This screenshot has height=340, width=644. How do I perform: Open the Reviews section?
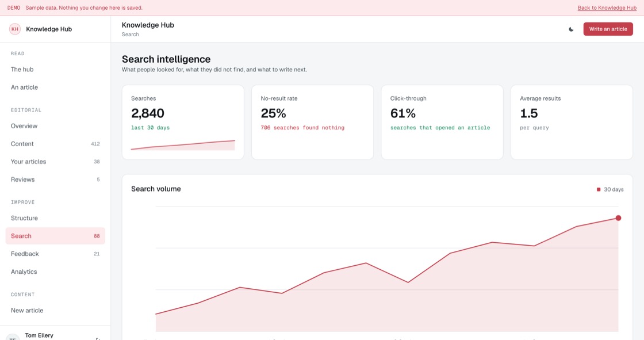(x=55, y=179)
